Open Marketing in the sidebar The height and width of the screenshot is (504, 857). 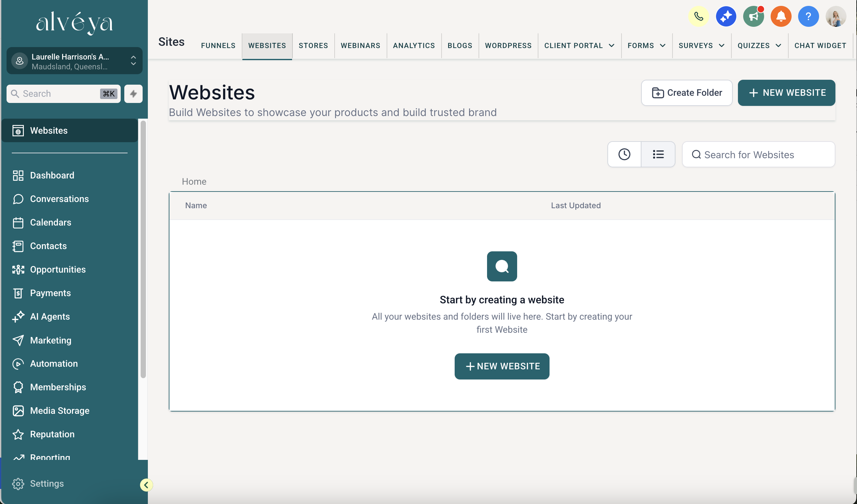[x=70, y=340]
